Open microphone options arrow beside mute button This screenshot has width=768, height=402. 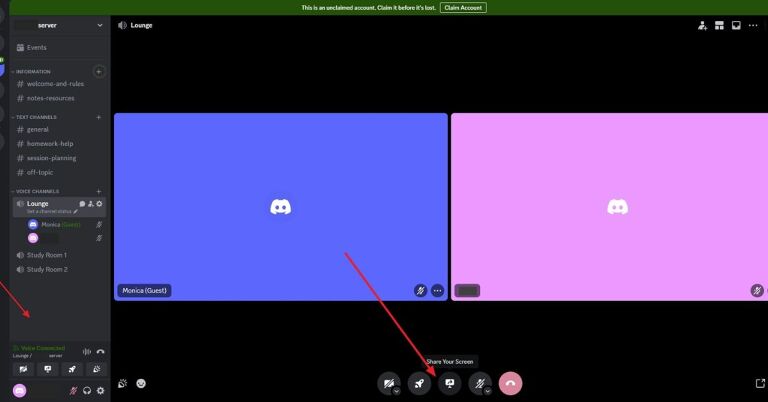[x=487, y=391]
